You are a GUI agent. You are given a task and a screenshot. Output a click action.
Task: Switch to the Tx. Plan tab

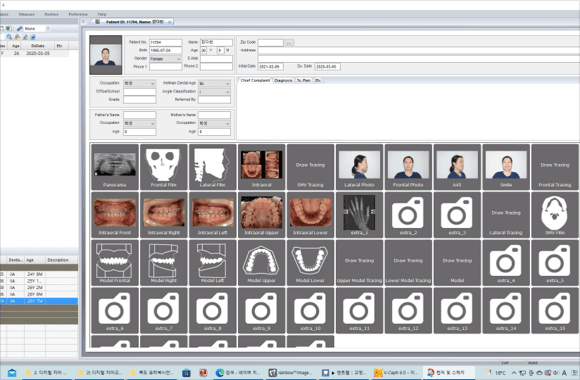tap(304, 80)
